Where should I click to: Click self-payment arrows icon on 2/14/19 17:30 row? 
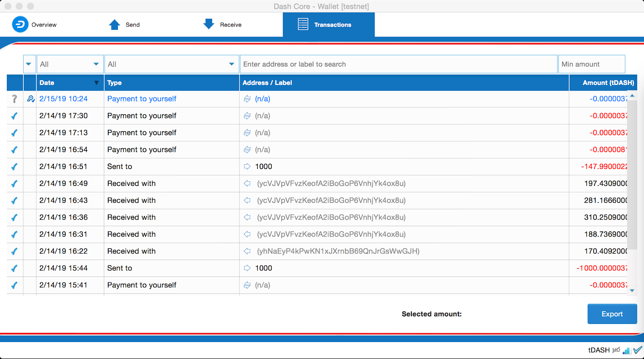(x=247, y=116)
